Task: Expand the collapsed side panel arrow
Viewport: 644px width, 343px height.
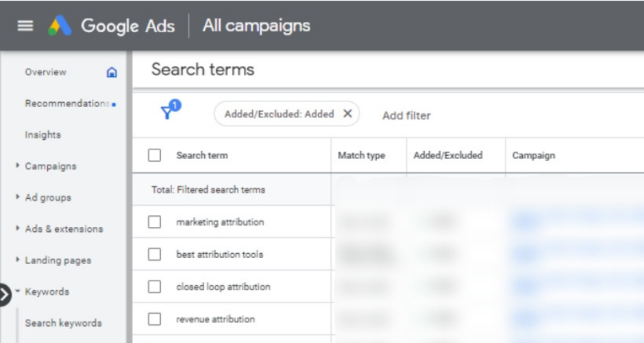Action: [4, 293]
